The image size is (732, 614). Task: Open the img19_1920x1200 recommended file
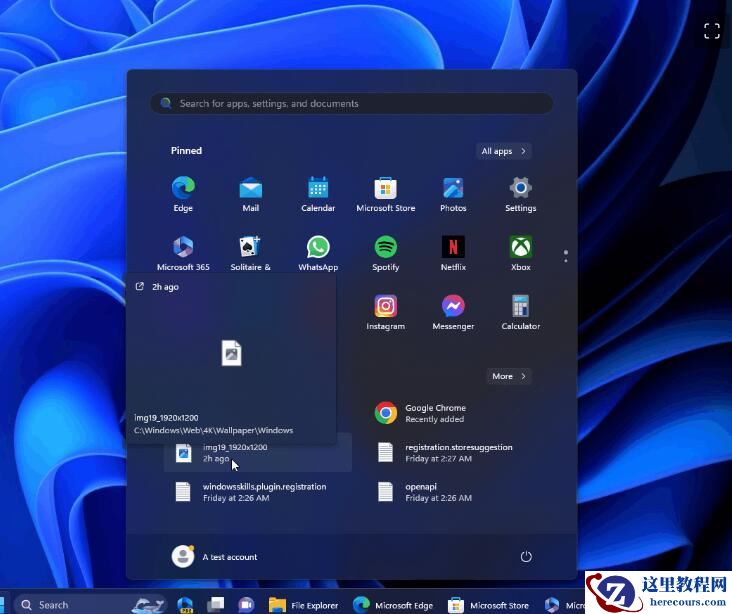(258, 453)
